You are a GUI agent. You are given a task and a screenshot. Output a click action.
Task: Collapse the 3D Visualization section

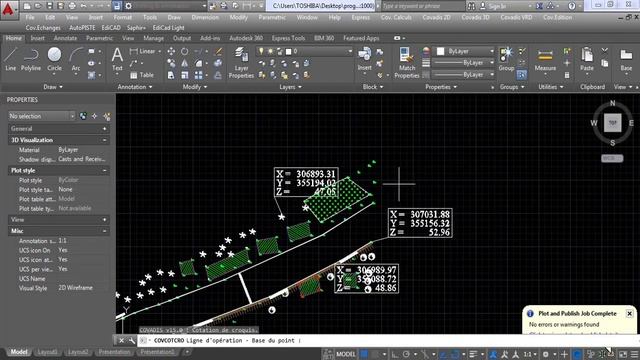coord(104,140)
